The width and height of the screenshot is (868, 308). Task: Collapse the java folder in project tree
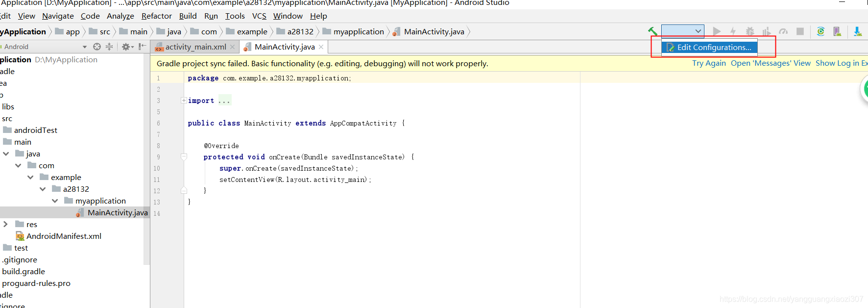coord(6,154)
